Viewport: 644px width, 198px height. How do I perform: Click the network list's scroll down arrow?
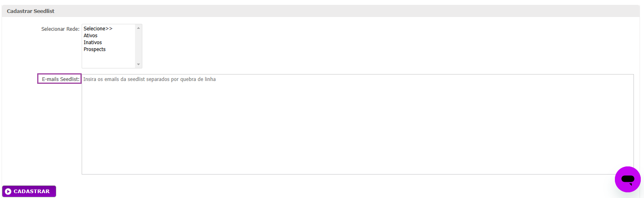tap(139, 64)
